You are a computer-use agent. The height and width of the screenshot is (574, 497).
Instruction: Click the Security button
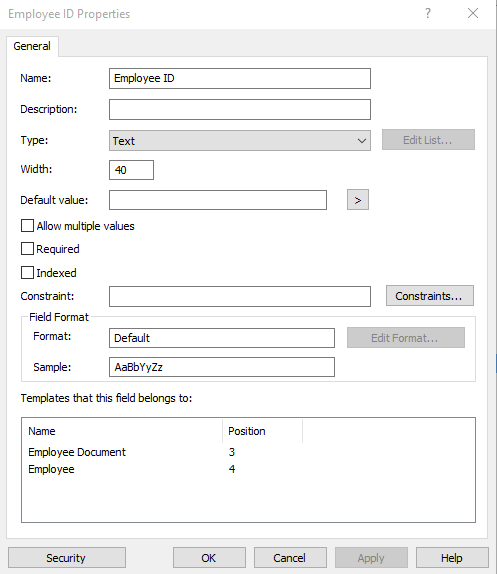point(67,558)
